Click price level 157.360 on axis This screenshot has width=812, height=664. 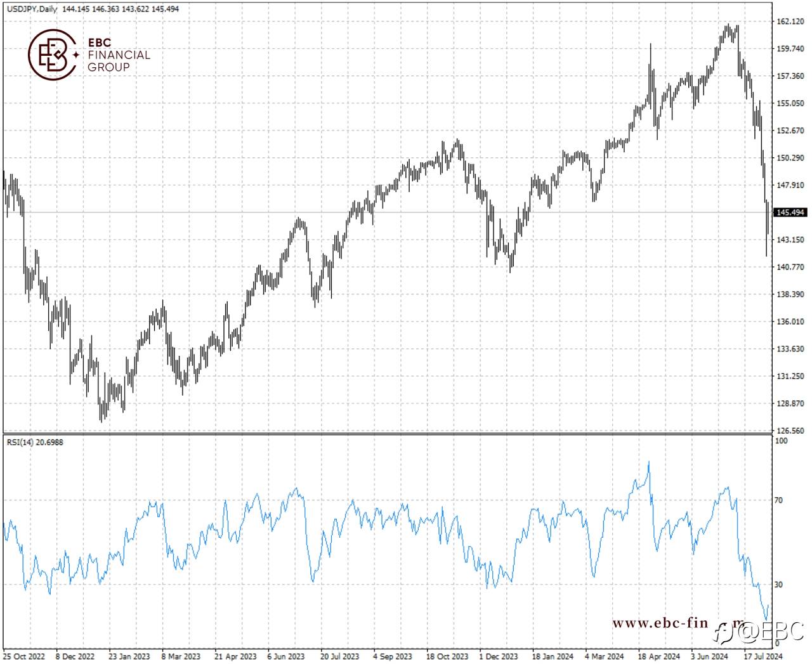[790, 76]
